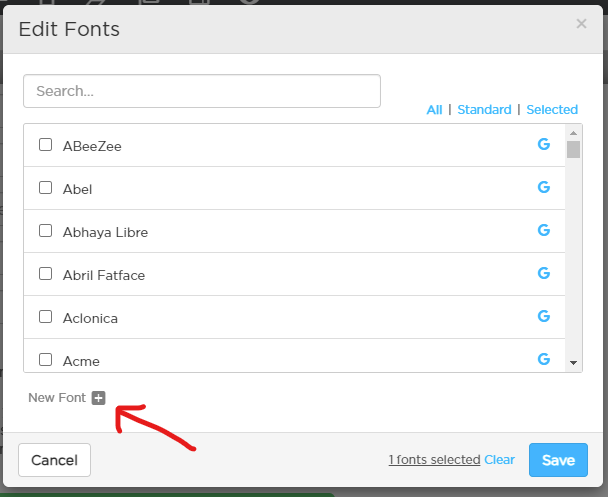Switch to Standard fonts filter
608x497 pixels.
tap(484, 110)
